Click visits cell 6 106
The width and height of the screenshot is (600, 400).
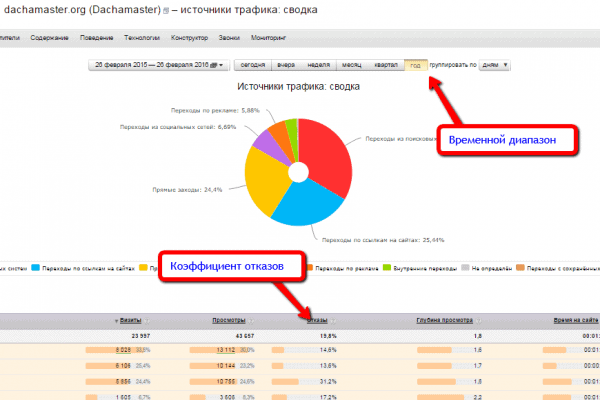(x=123, y=366)
